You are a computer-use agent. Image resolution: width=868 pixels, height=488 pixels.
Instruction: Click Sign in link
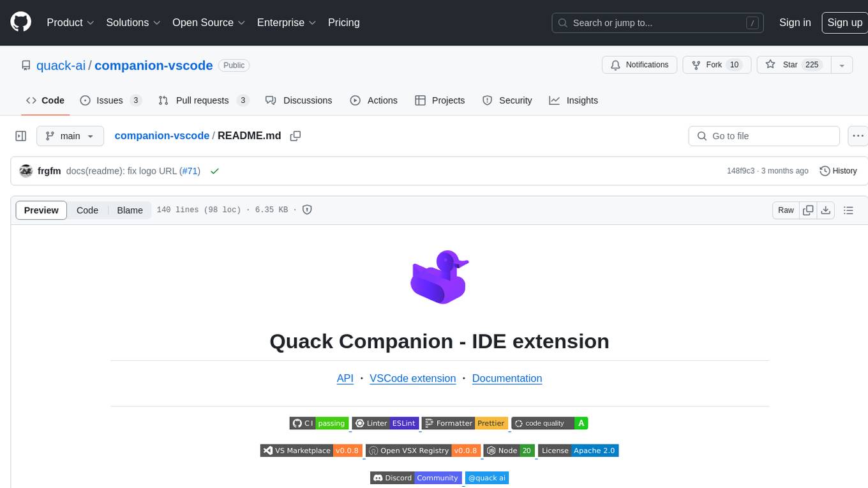(x=795, y=22)
